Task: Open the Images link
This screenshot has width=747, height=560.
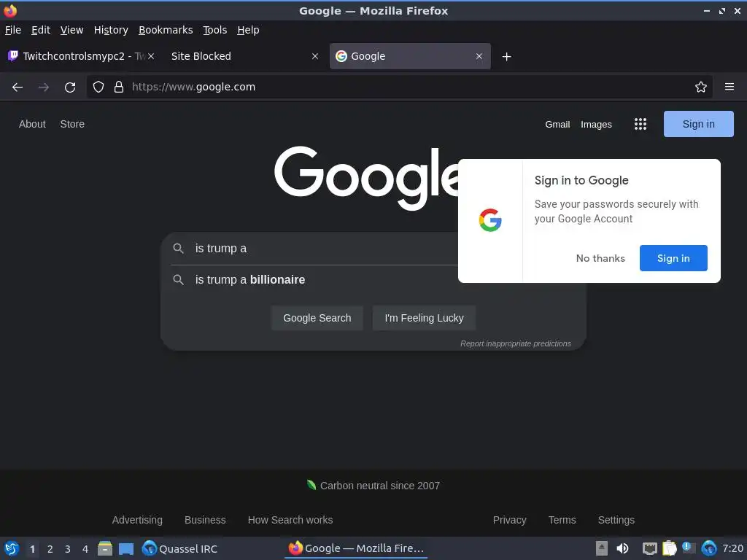Action: tap(596, 124)
